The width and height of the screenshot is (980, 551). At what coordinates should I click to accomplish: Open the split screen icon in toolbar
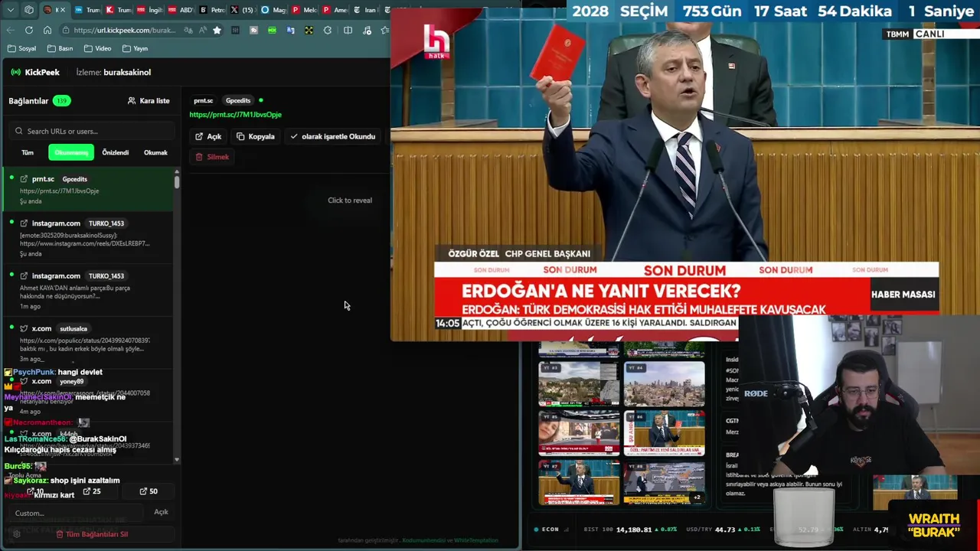coord(348,30)
